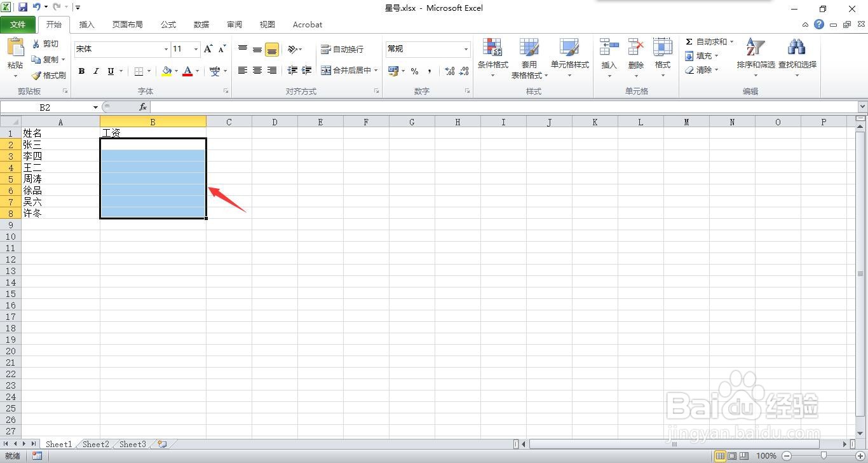Open the Name Box dropdown arrow
The image size is (868, 463).
[x=96, y=107]
